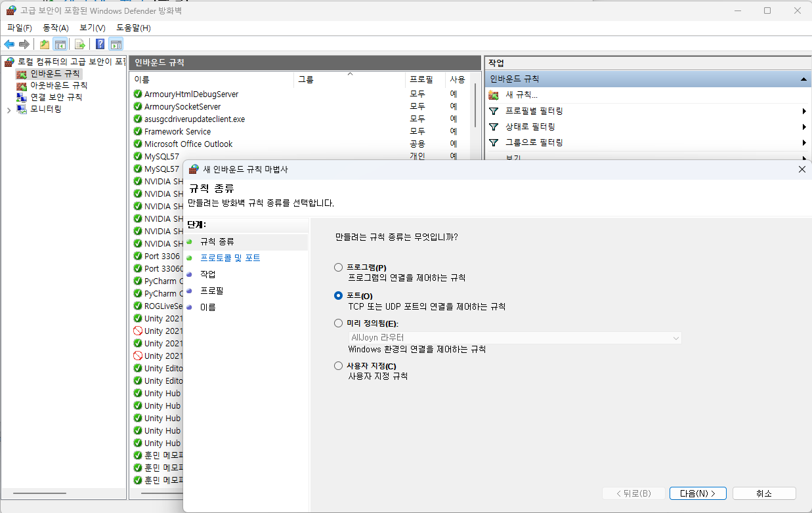Click the 프로필 step in the wizard list
Viewport: 812px width, 513px height.
(x=211, y=291)
